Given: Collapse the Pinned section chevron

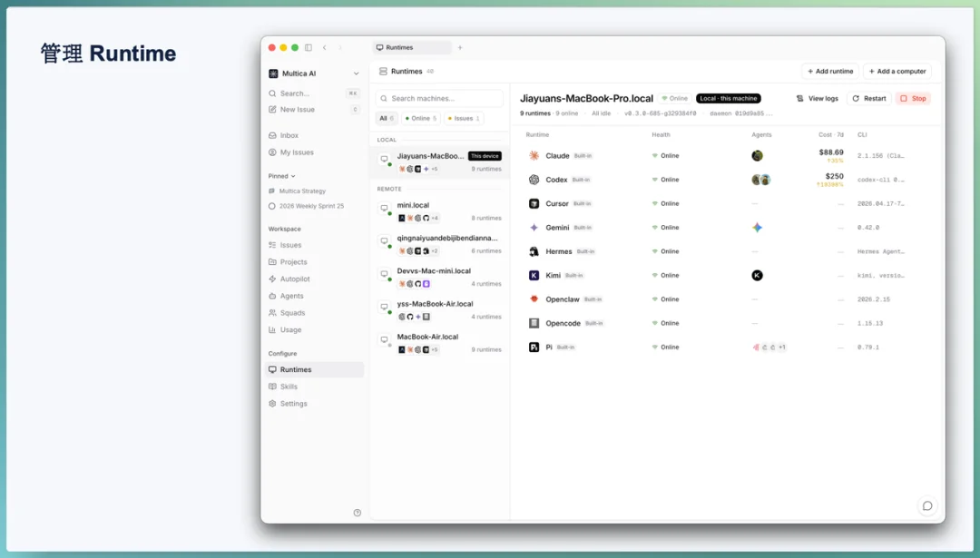Looking at the screenshot, I should point(293,176).
